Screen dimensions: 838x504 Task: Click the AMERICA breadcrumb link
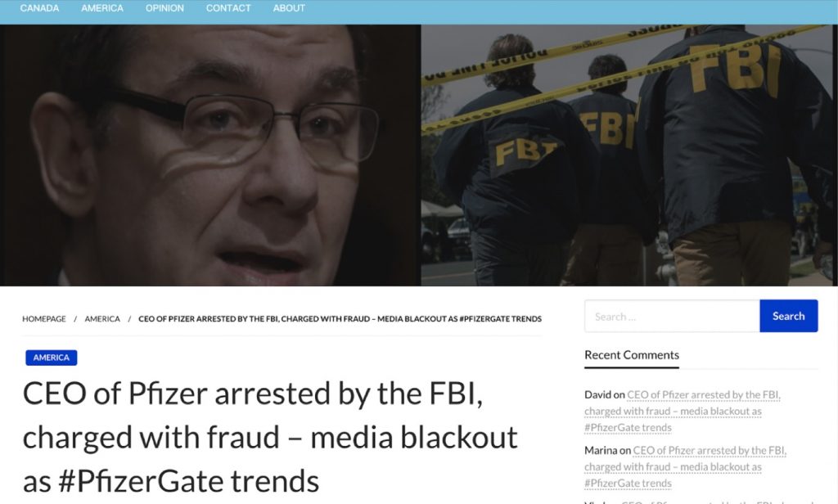[x=102, y=319]
